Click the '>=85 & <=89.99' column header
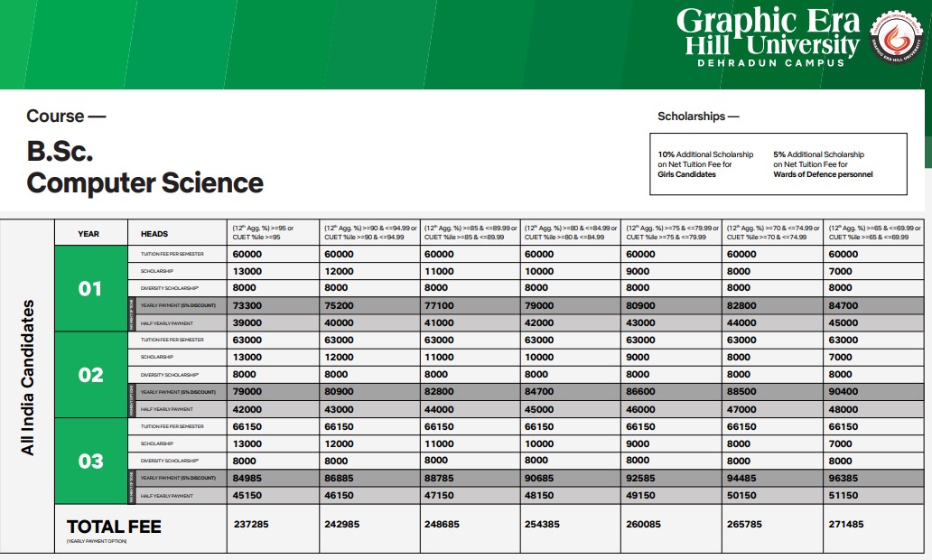Image resolution: width=932 pixels, height=560 pixels. click(x=471, y=232)
